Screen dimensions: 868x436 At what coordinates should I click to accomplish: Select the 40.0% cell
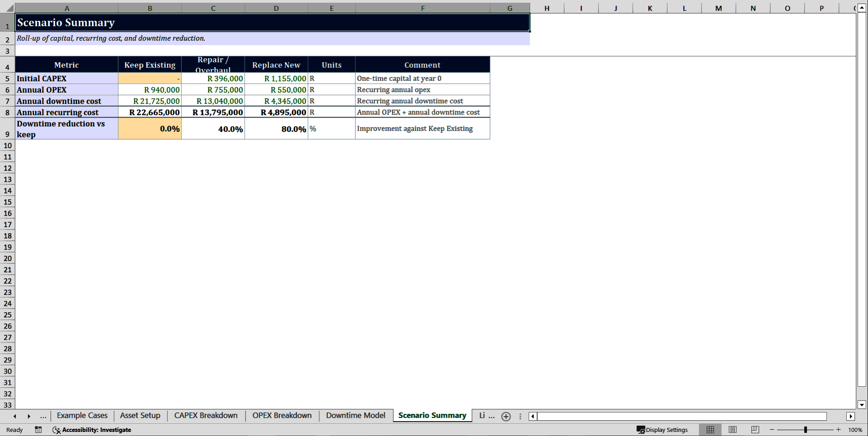[213, 128]
